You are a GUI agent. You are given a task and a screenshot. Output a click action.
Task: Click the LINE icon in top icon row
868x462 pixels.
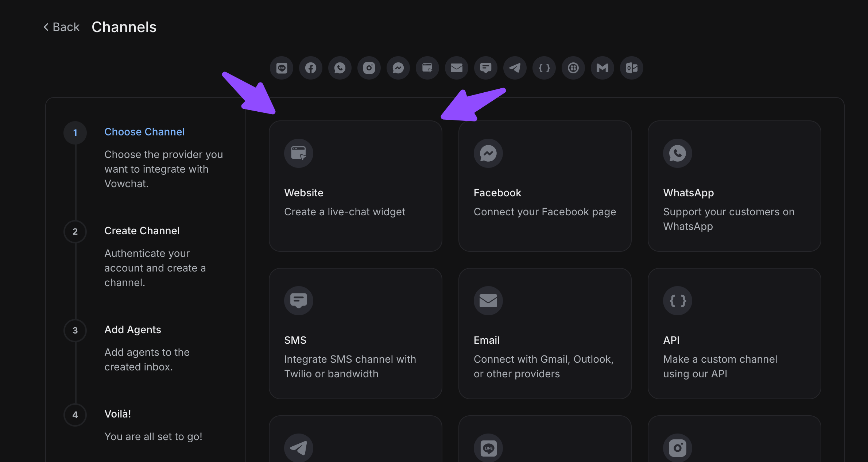point(282,68)
